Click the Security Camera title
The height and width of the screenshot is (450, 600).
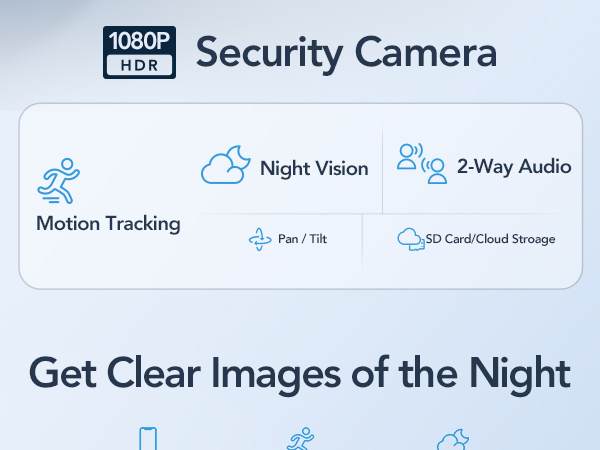coord(346,53)
